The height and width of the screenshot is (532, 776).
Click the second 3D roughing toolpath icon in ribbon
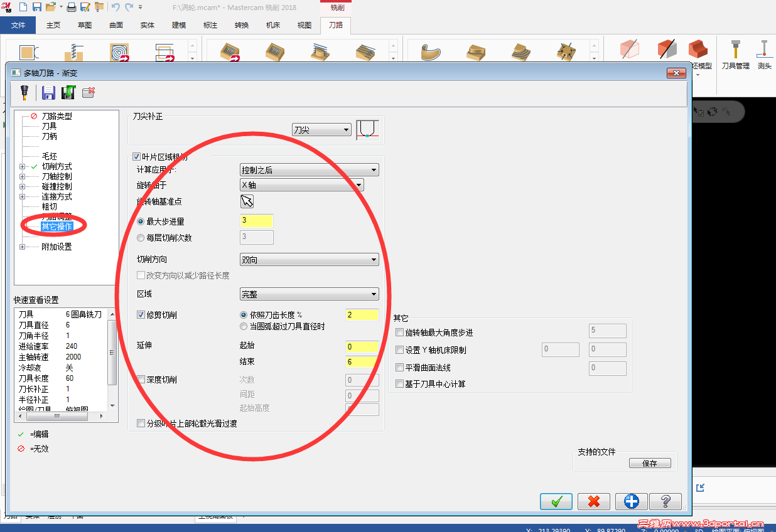tap(275, 53)
